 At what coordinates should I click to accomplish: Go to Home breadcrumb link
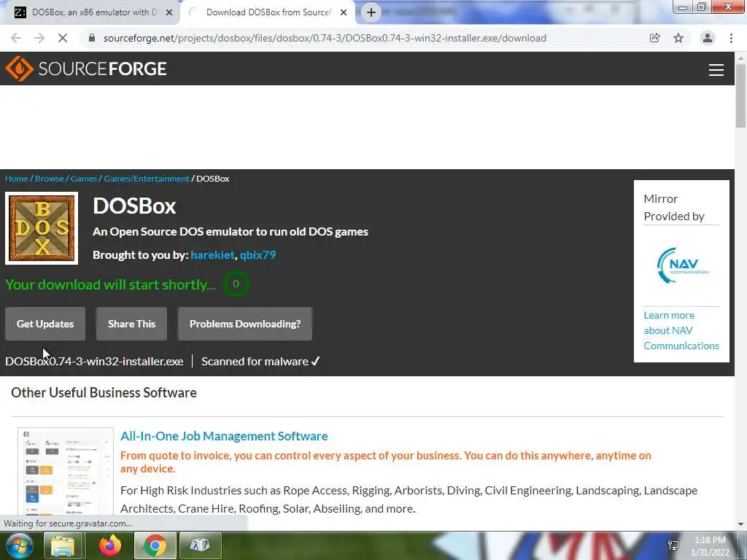17,179
